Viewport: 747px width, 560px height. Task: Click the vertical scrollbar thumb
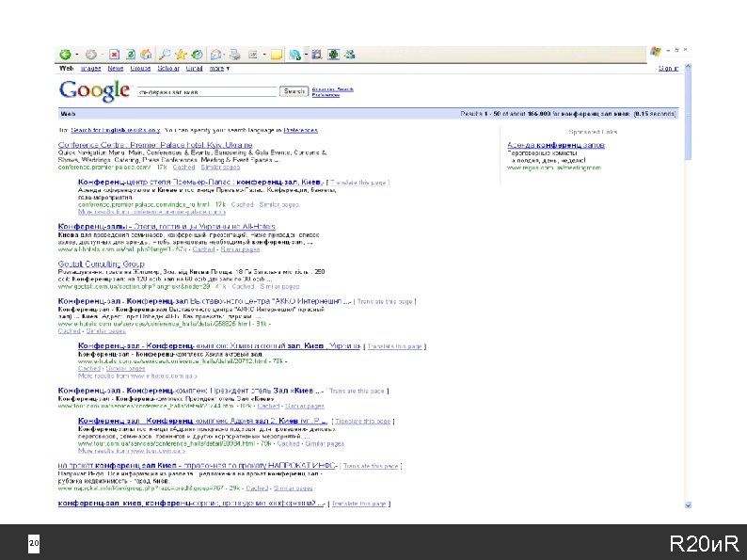(688, 116)
